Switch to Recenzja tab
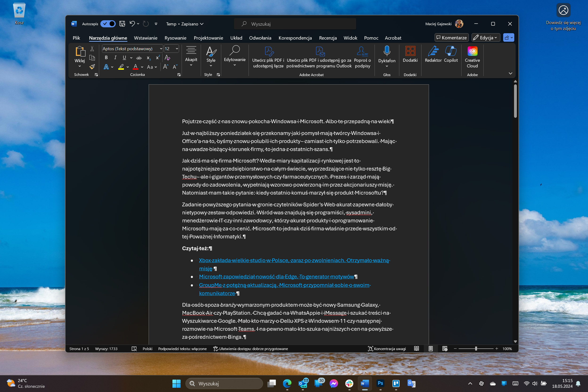The width and height of the screenshot is (588, 392). click(328, 38)
